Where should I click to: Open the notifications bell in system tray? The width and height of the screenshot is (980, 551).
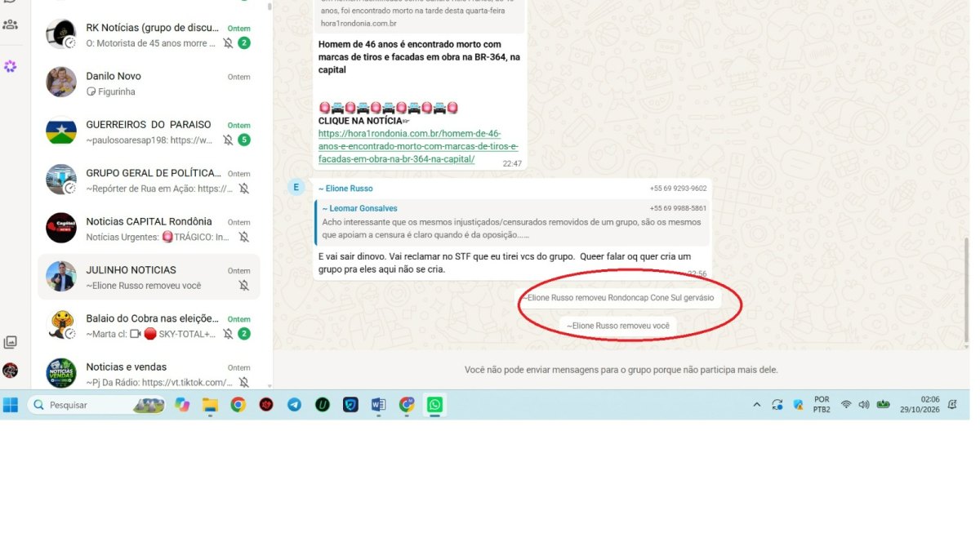(952, 405)
